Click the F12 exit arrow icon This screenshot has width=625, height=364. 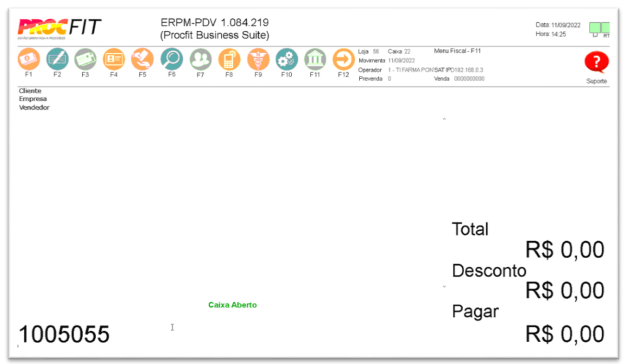tap(344, 59)
